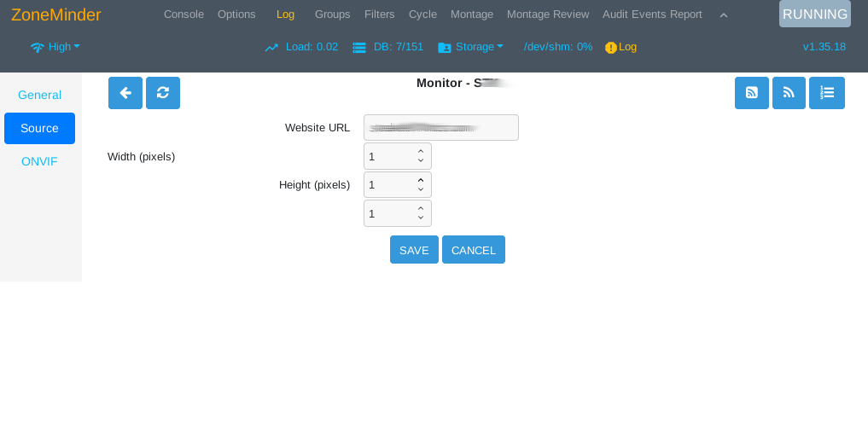Click down arrow of the bottom unlabeled spinner
This screenshot has width=868, height=447.
coord(421,218)
